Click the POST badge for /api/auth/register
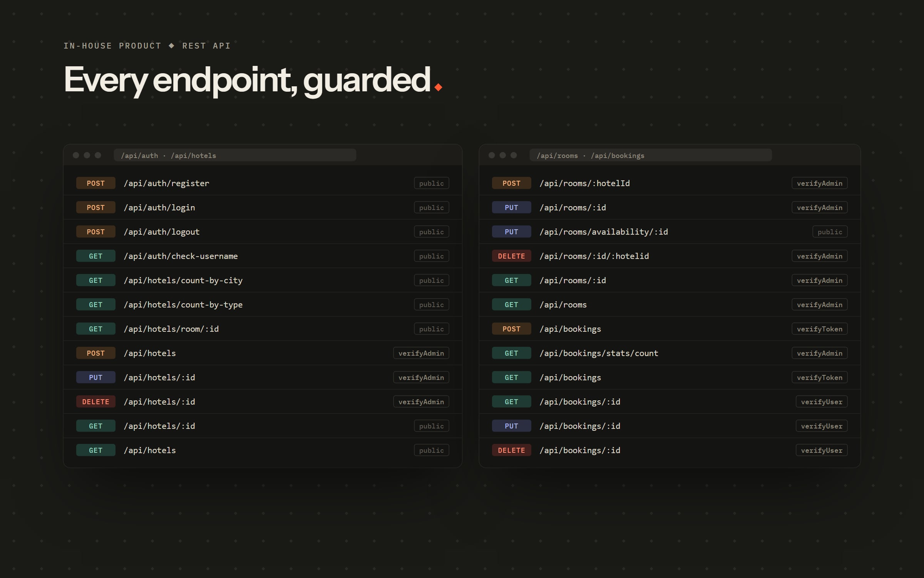Viewport: 924px width, 578px height. coord(95,183)
